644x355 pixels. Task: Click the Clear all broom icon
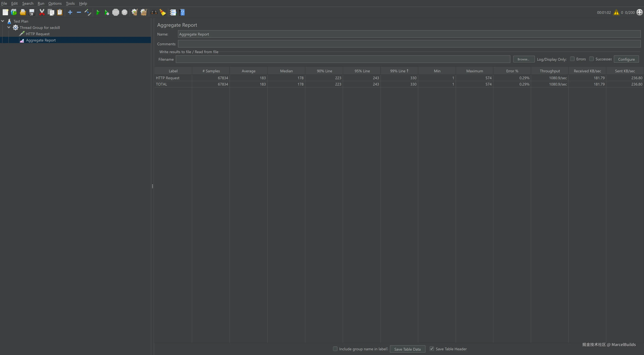point(144,12)
